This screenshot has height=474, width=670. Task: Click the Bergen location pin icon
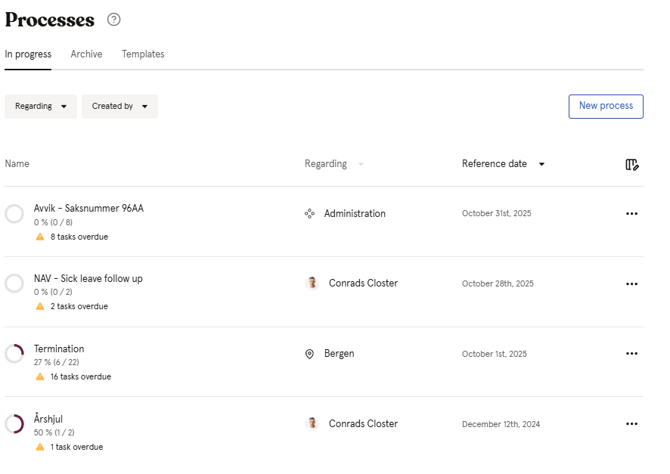pos(310,354)
